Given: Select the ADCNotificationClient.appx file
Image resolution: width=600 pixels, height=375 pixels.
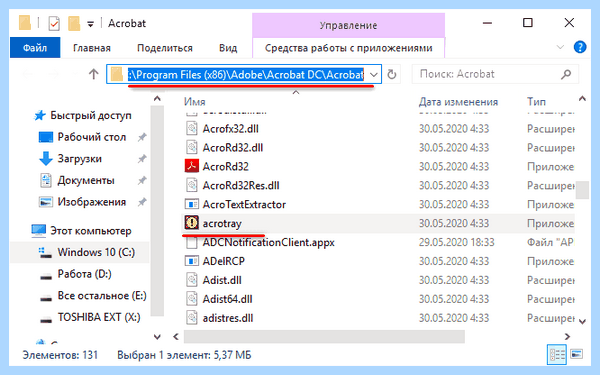Looking at the screenshot, I should click(x=269, y=242).
